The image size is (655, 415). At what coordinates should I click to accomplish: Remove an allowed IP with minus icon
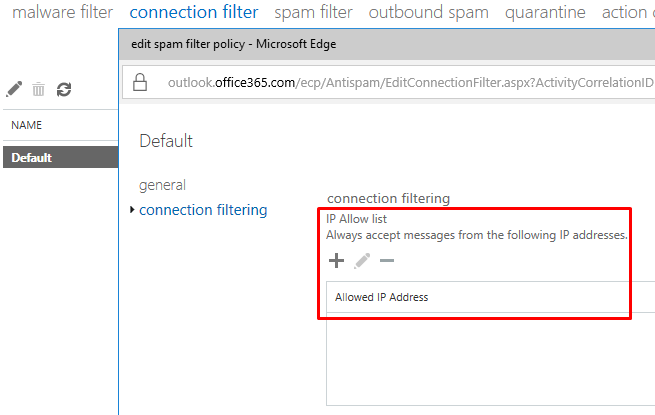coord(387,261)
